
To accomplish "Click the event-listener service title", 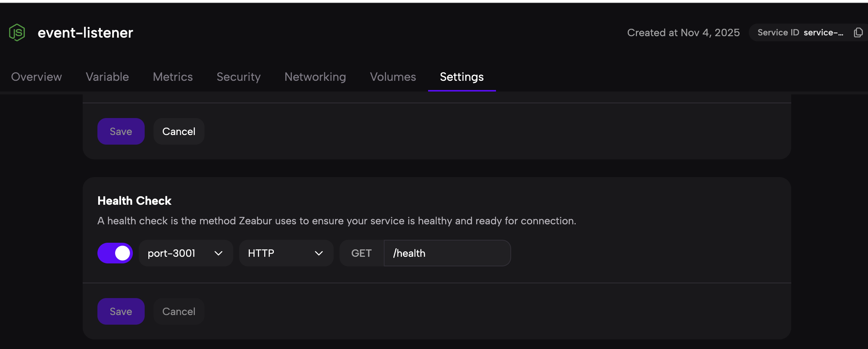I will (85, 32).
